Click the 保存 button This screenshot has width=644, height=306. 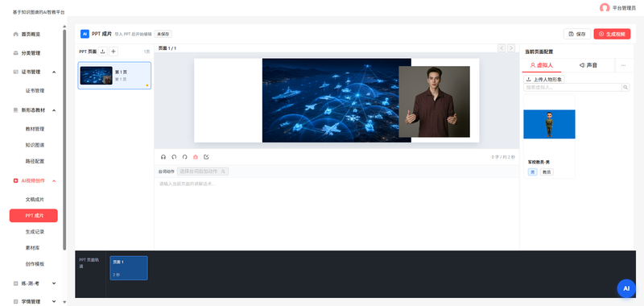tap(577, 34)
